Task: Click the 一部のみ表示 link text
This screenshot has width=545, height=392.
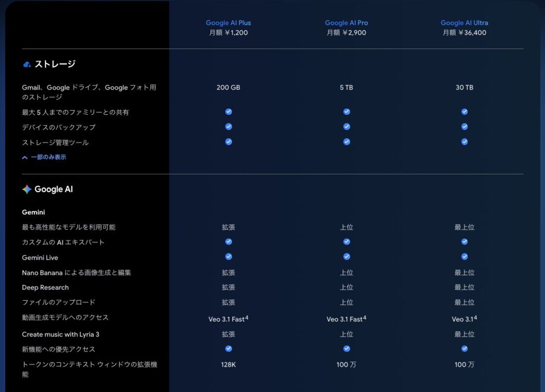Action: [x=49, y=157]
